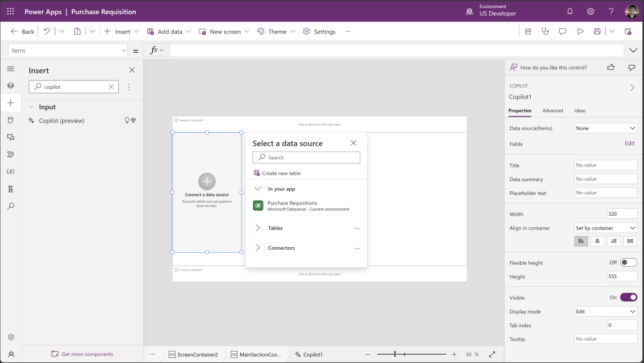Open the Tree view layers icon
The image size is (644, 363).
pyautogui.click(x=11, y=86)
